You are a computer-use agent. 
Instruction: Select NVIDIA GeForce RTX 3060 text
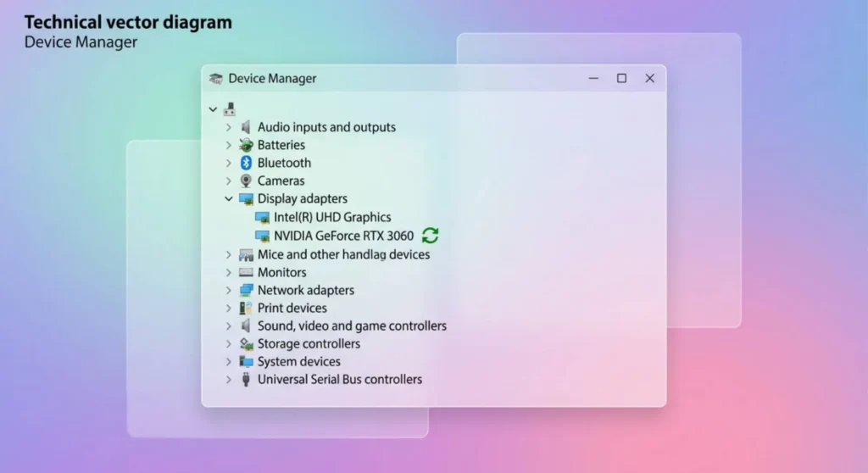[x=343, y=236]
